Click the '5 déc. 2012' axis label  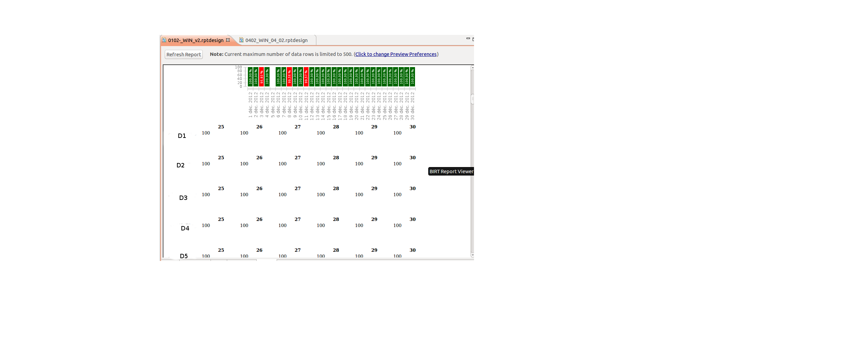click(x=273, y=105)
